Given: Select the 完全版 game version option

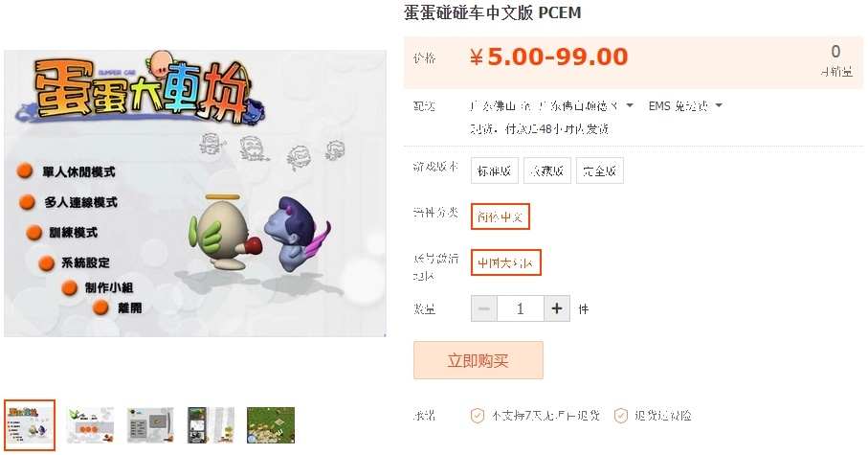Looking at the screenshot, I should [x=600, y=171].
